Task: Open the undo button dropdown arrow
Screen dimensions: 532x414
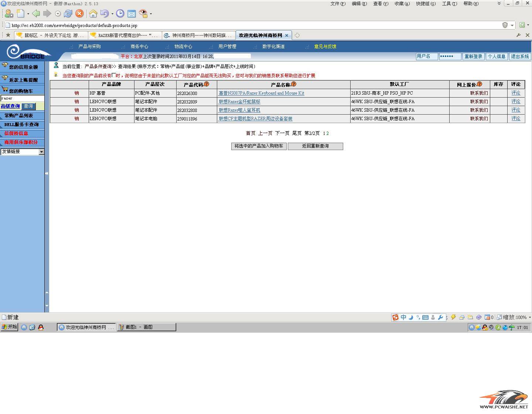Action: [x=112, y=14]
